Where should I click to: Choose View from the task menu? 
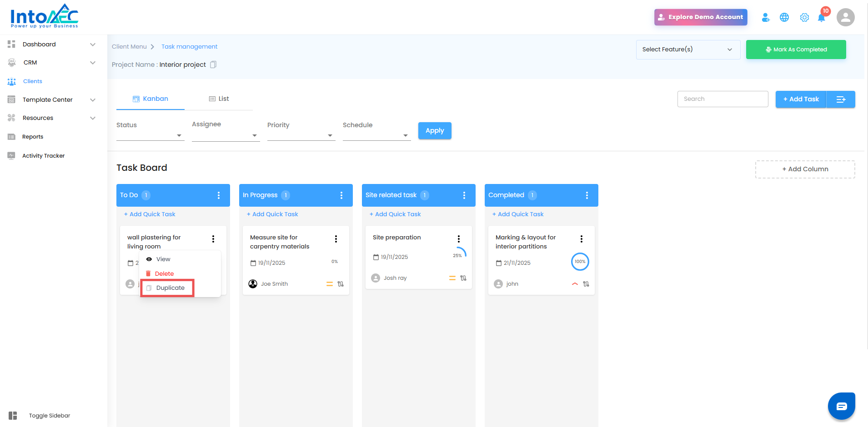point(180,259)
